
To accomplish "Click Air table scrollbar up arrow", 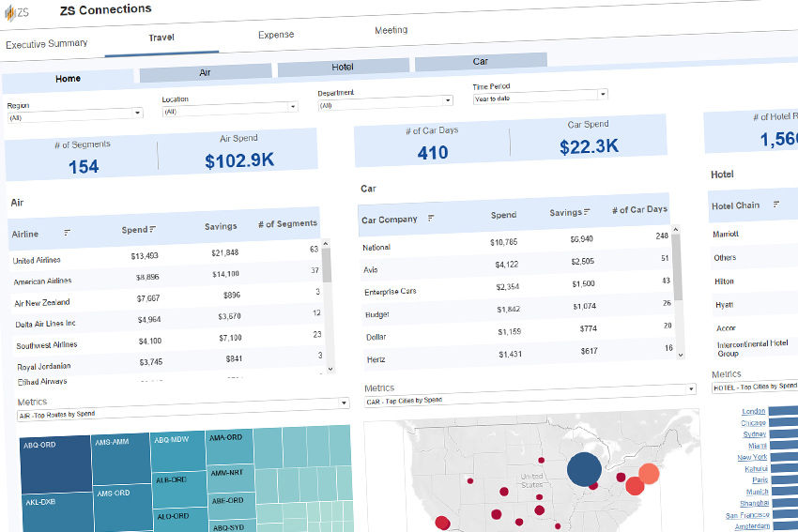I will point(325,244).
